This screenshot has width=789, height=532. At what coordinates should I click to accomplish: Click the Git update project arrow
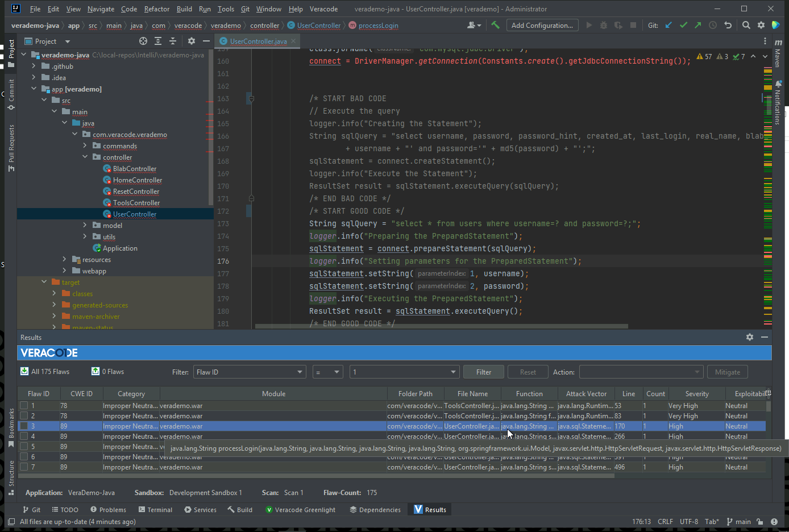click(x=668, y=25)
